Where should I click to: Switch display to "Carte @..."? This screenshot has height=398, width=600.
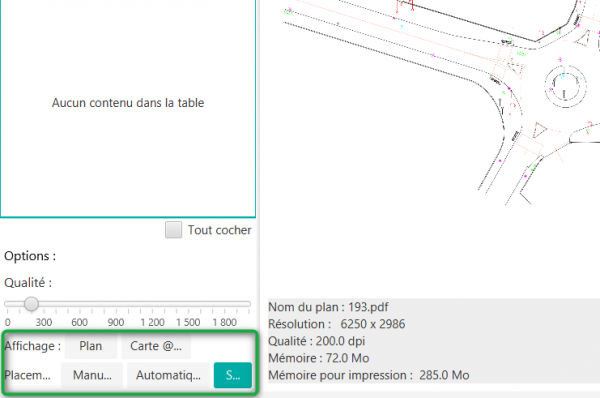click(156, 346)
